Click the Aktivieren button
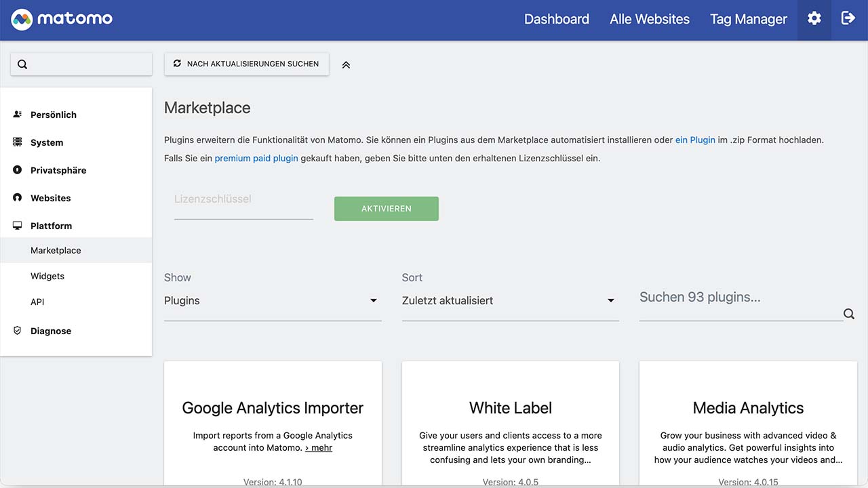 (387, 209)
